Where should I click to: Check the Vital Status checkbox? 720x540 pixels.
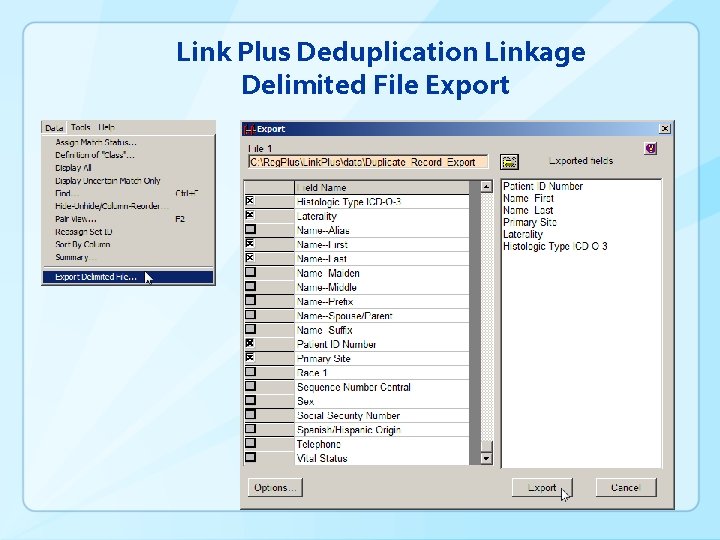click(250, 457)
